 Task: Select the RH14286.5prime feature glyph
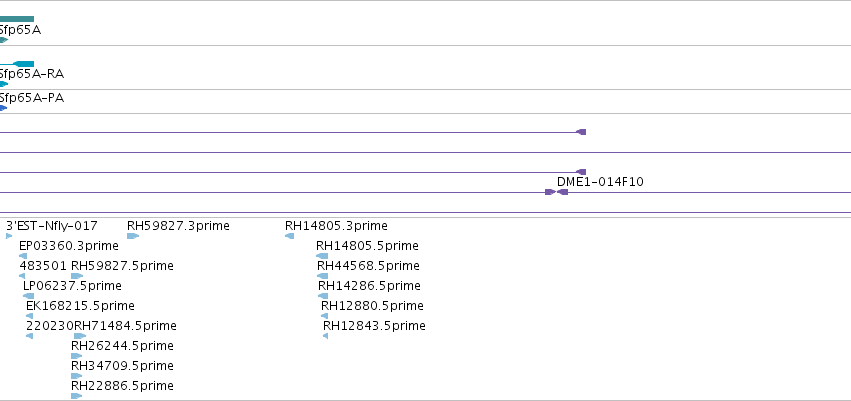(x=323, y=296)
